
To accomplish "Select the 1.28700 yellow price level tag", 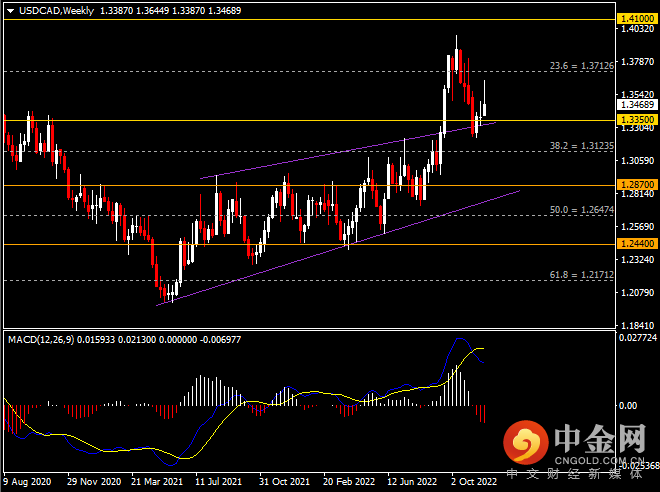I will pyautogui.click(x=636, y=185).
